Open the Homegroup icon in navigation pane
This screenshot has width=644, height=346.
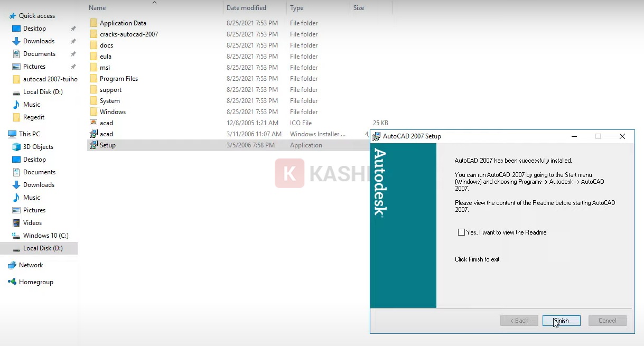point(12,282)
